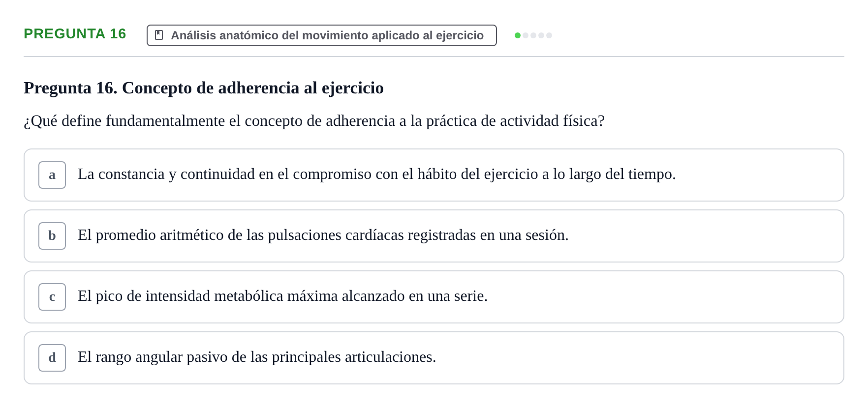Select the letter d answer badge
Screen dimensions: 868x409
52,358
